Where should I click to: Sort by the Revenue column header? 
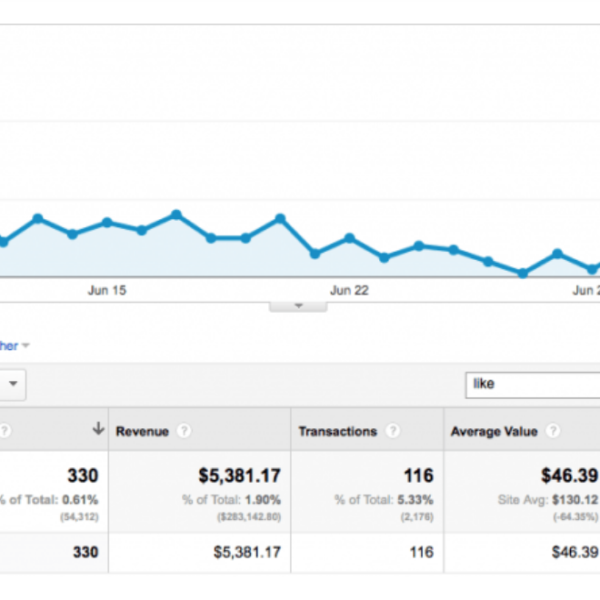coord(142,432)
